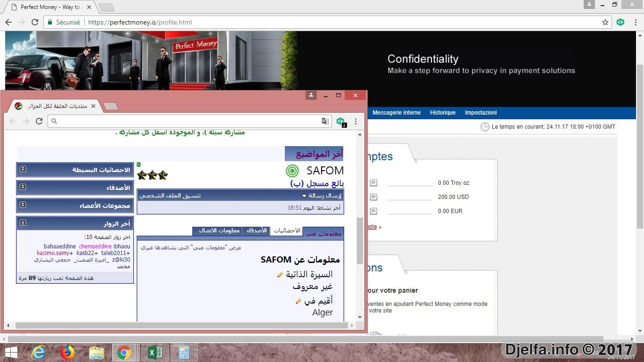Open the Perfect Money window three-dot menu
This screenshot has width=644, height=362.
pyautogui.click(x=635, y=22)
